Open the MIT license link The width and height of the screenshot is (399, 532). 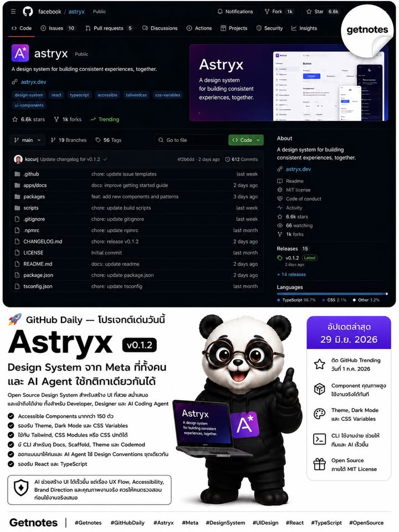pos(298,190)
